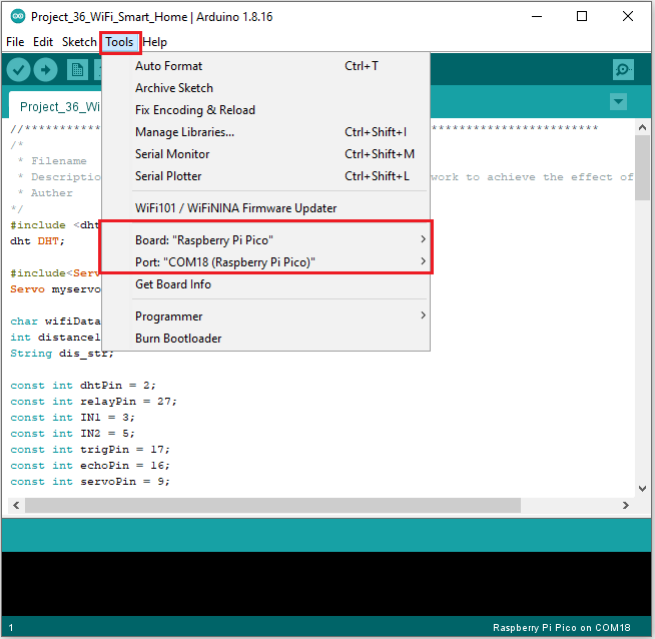Open the Programmer entry
655x639 pixels.
coord(266,317)
